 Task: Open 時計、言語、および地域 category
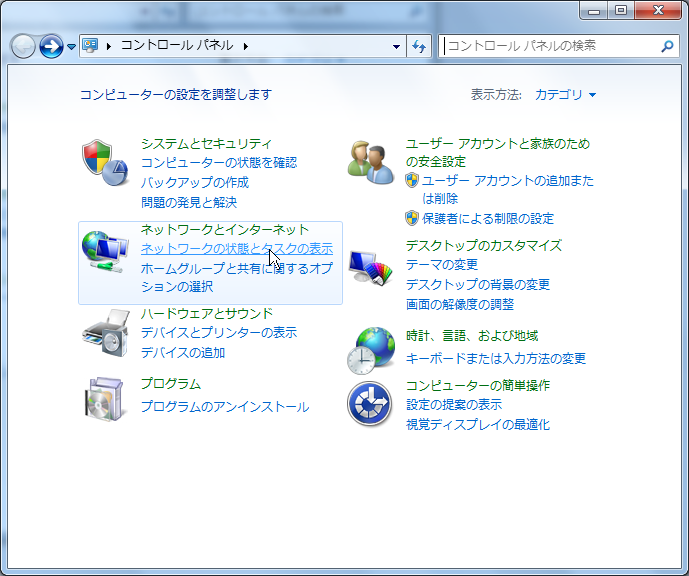[x=472, y=336]
